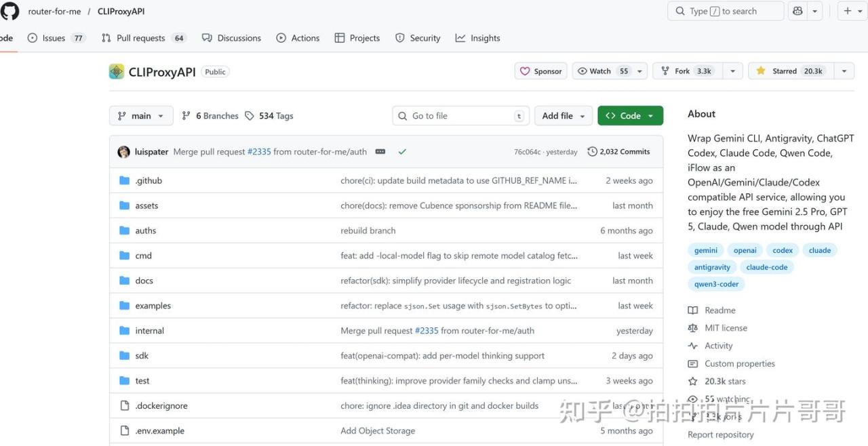The height and width of the screenshot is (446, 868).
Task: Open the .github folder
Action: coord(149,181)
